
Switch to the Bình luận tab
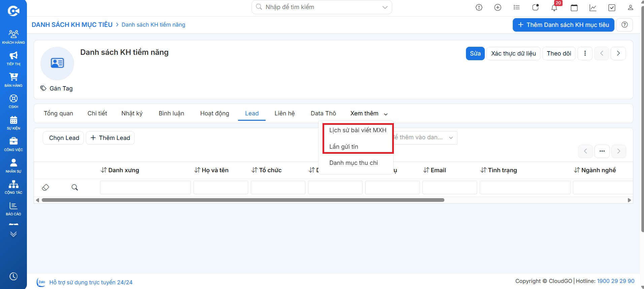(x=171, y=113)
